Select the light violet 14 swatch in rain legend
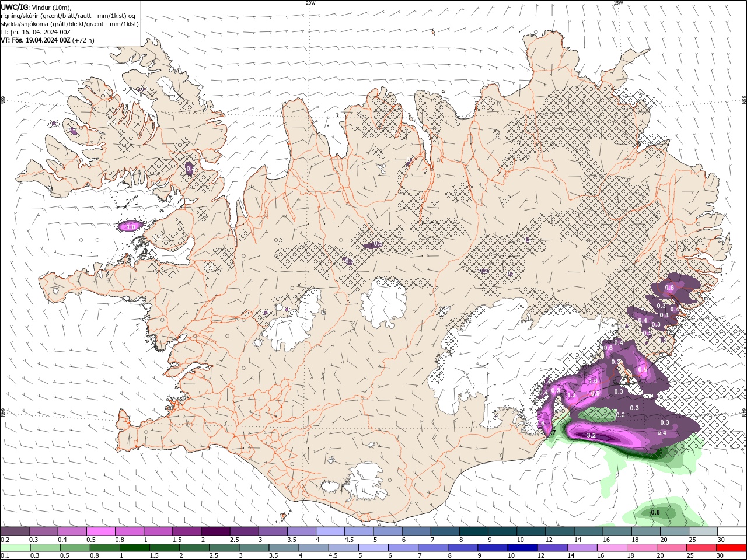 click(x=582, y=548)
